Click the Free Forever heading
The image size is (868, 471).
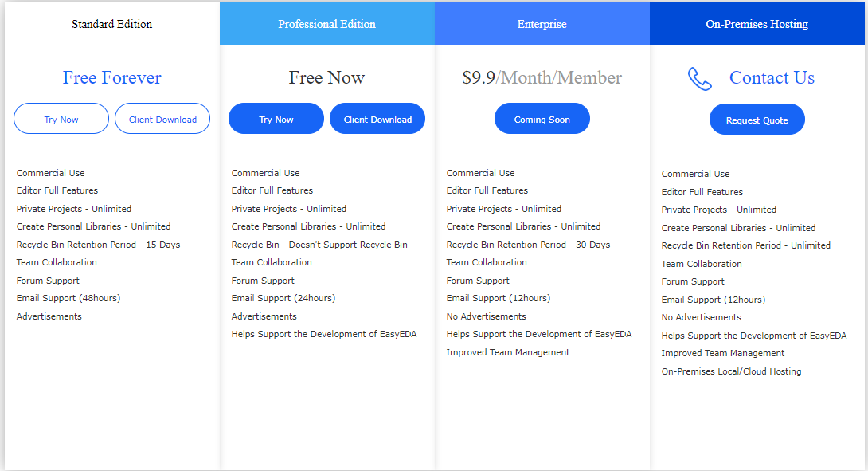point(111,78)
